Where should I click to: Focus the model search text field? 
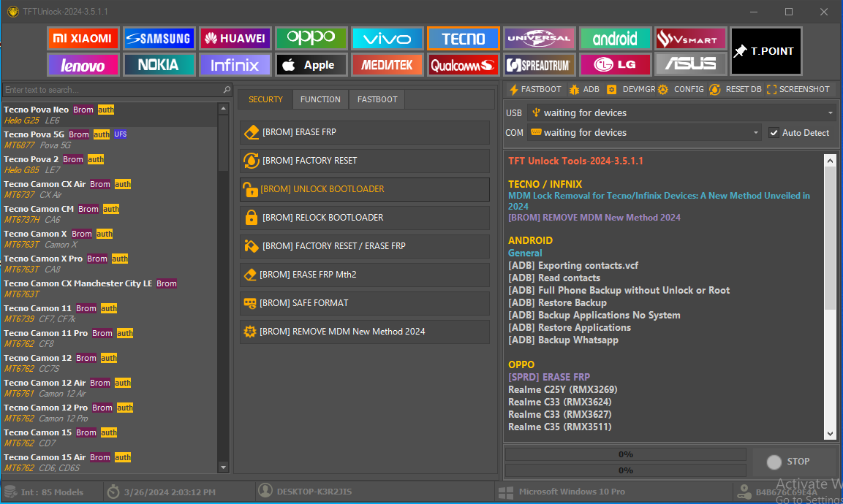tap(112, 90)
